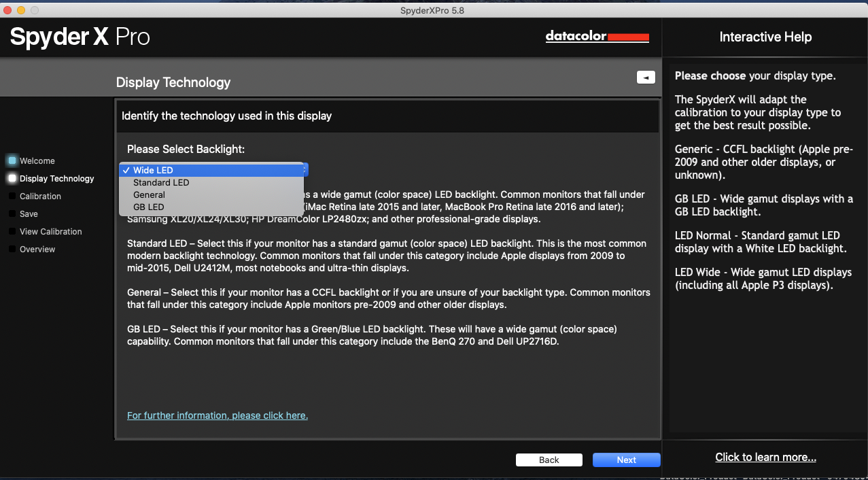Click the backlight dropdown arrow
The image size is (868, 480).
tap(306, 170)
